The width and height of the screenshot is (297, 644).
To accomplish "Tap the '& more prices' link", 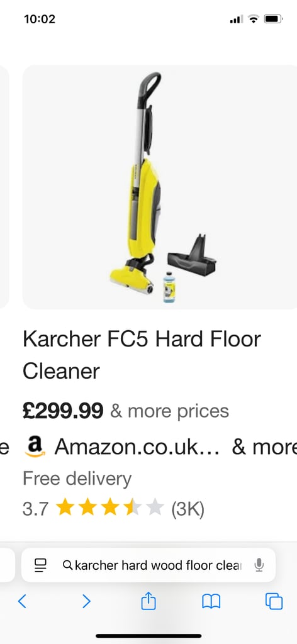I will pyautogui.click(x=169, y=411).
